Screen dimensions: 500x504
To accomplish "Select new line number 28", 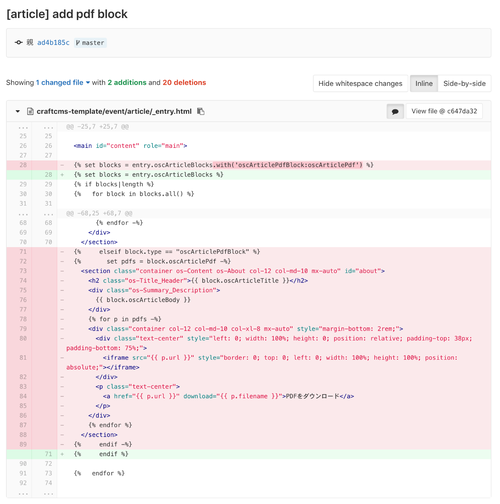I will (48, 175).
